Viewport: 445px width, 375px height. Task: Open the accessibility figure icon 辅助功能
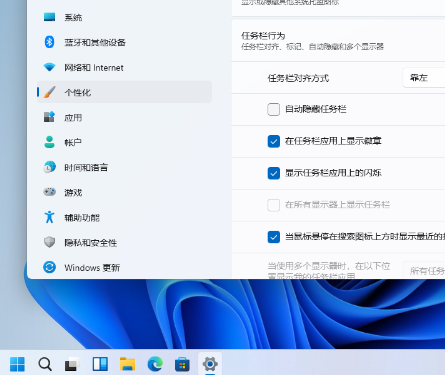tap(49, 217)
